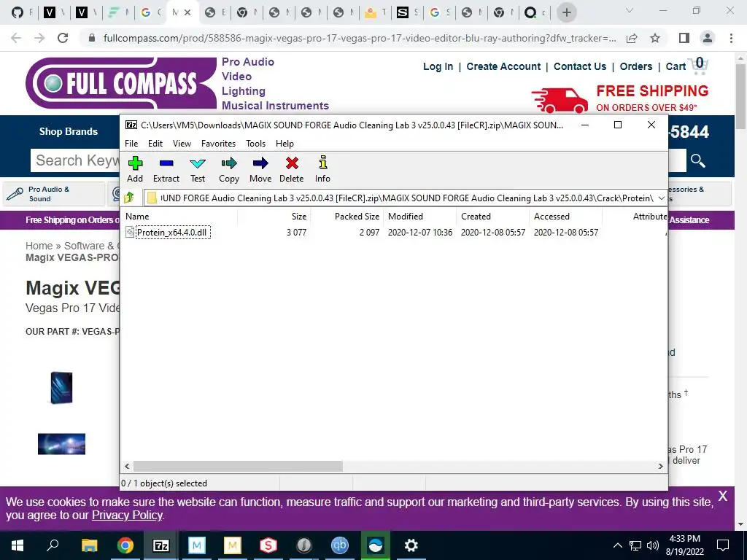Expand Chrome tab search chevron

[x=630, y=10]
